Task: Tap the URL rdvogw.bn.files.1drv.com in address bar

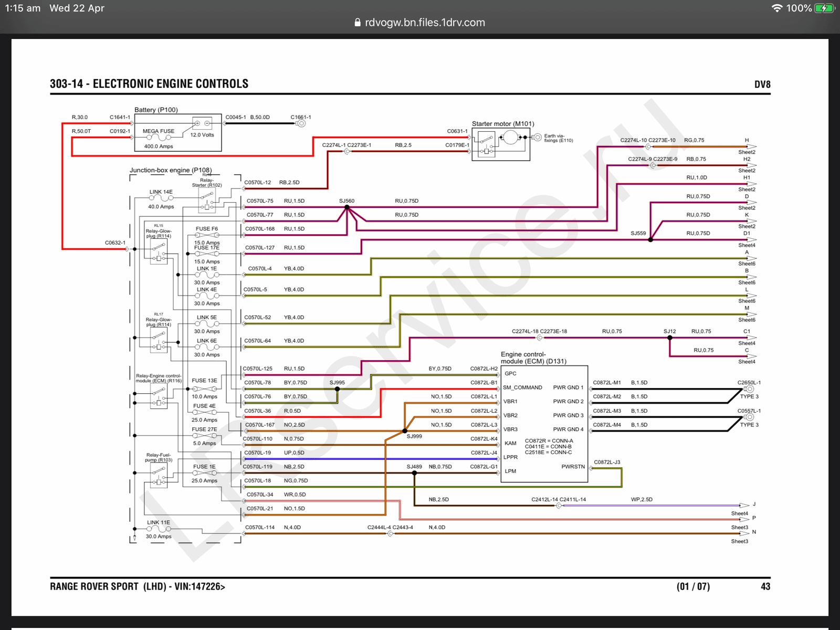Action: [x=425, y=23]
